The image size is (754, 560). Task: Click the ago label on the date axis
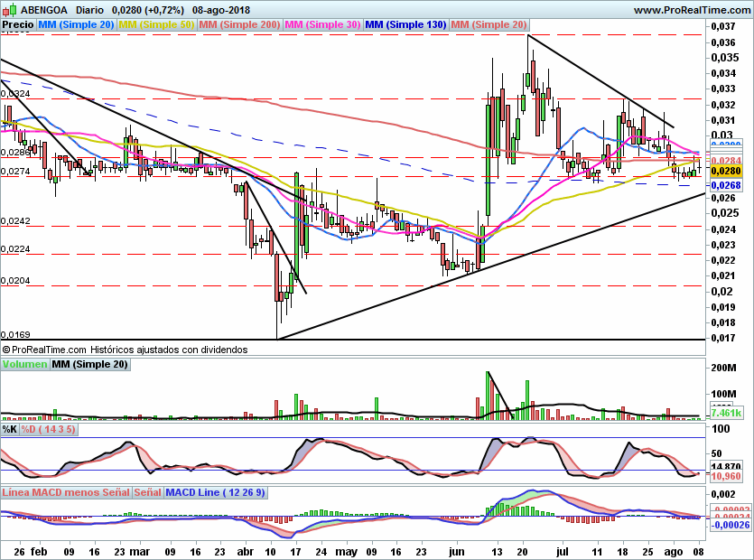(x=674, y=553)
